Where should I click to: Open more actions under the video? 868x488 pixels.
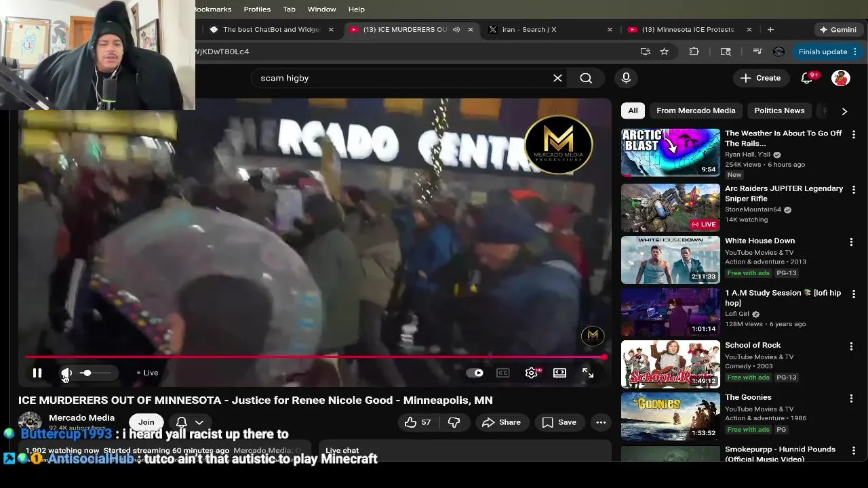tap(601, 422)
